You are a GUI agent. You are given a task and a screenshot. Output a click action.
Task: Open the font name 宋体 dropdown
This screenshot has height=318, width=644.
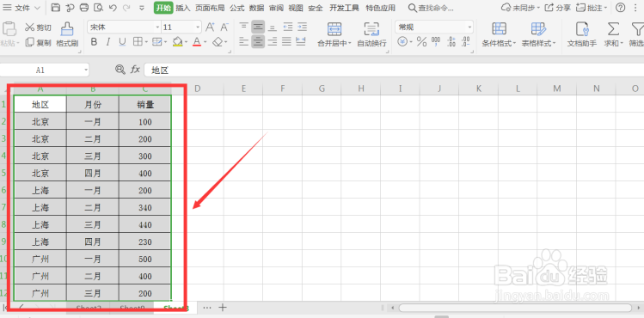click(x=157, y=28)
